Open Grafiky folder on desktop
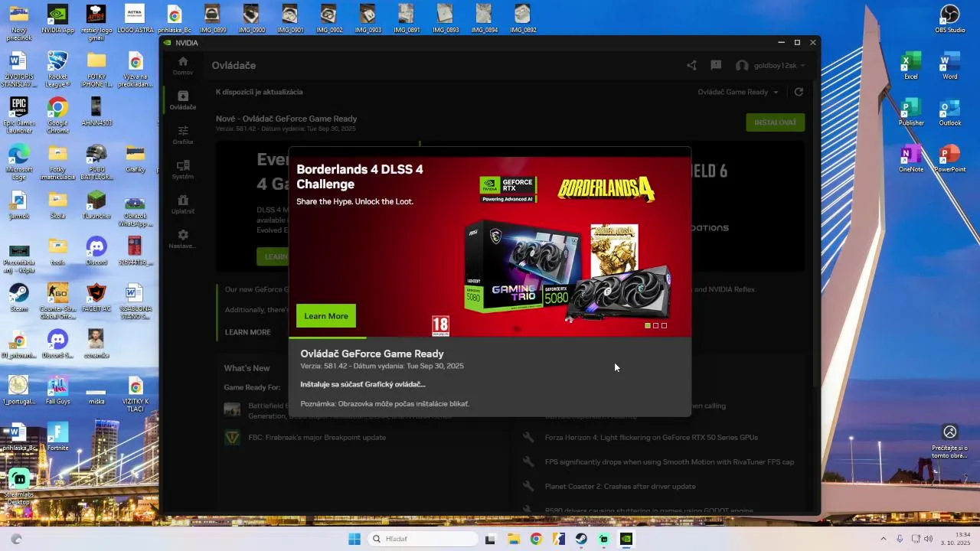Image resolution: width=980 pixels, height=551 pixels. (x=136, y=158)
